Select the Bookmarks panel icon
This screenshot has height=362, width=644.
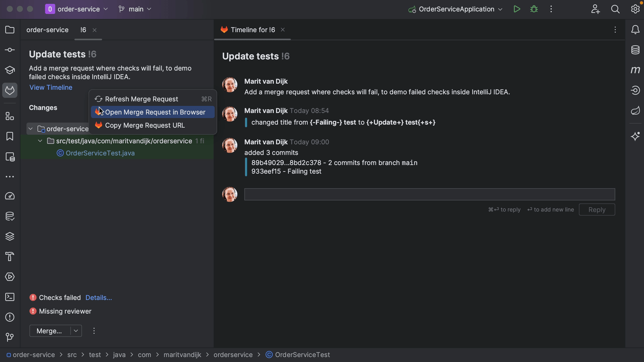coord(10,136)
